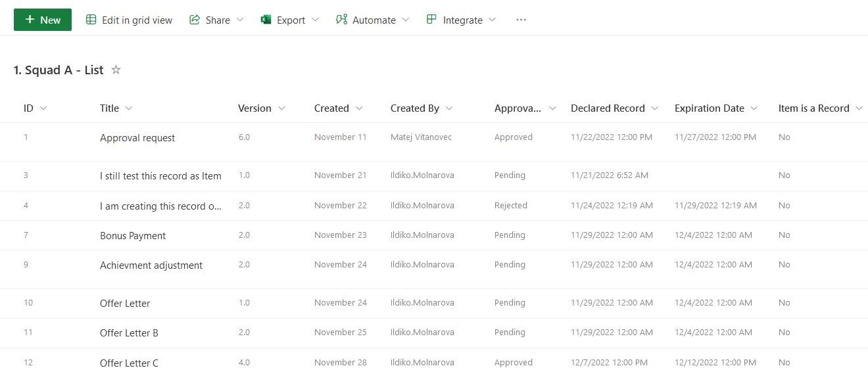Open the Version column header dropdown
Screen dimensions: 868x389
281,108
